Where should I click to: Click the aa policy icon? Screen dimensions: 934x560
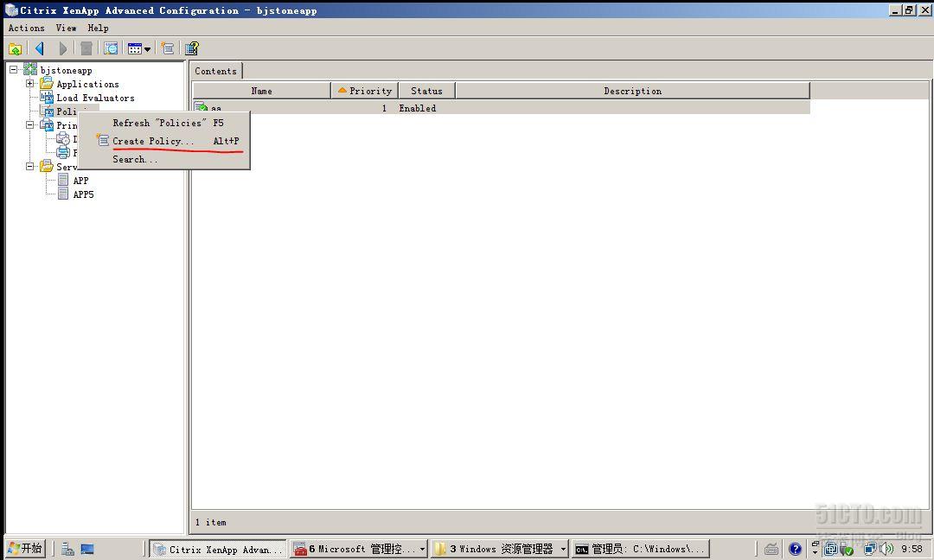pyautogui.click(x=201, y=108)
